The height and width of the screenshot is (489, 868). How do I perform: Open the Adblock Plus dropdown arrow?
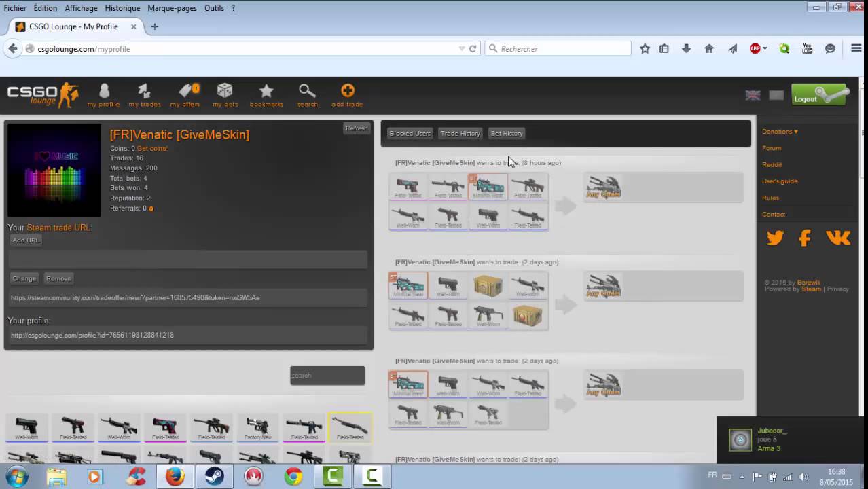(765, 49)
